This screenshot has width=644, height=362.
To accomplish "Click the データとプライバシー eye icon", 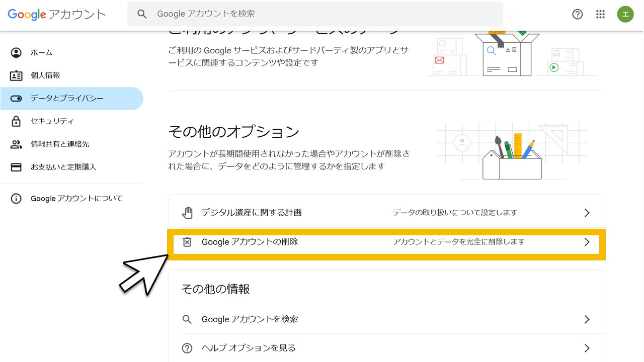I will coord(16,99).
